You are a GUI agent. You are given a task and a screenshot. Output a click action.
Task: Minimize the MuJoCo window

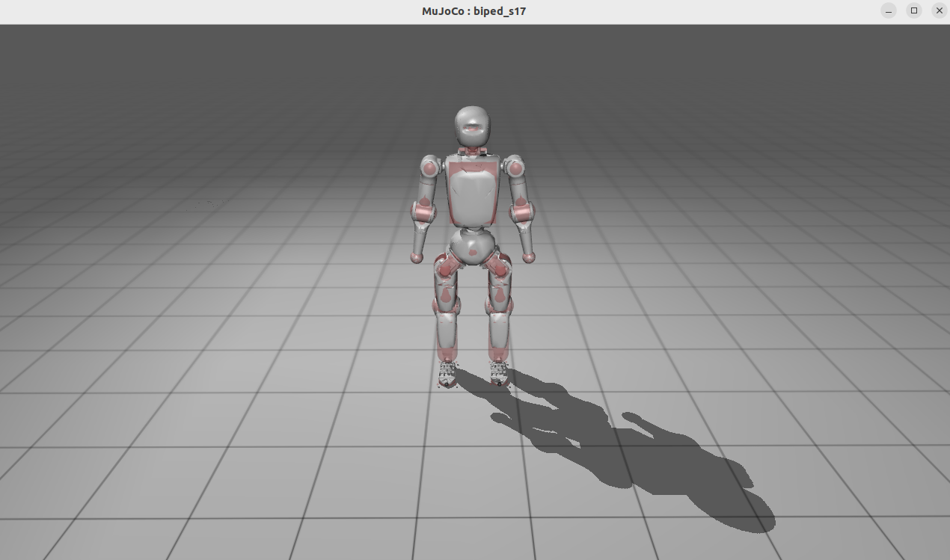tap(889, 11)
